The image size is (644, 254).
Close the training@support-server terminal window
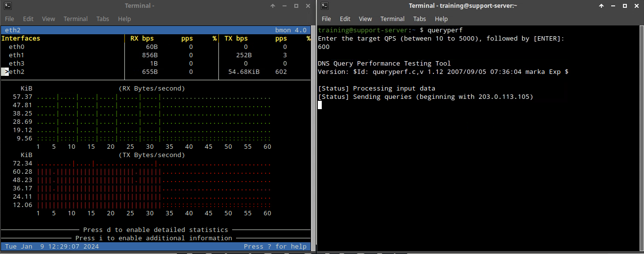click(x=636, y=6)
